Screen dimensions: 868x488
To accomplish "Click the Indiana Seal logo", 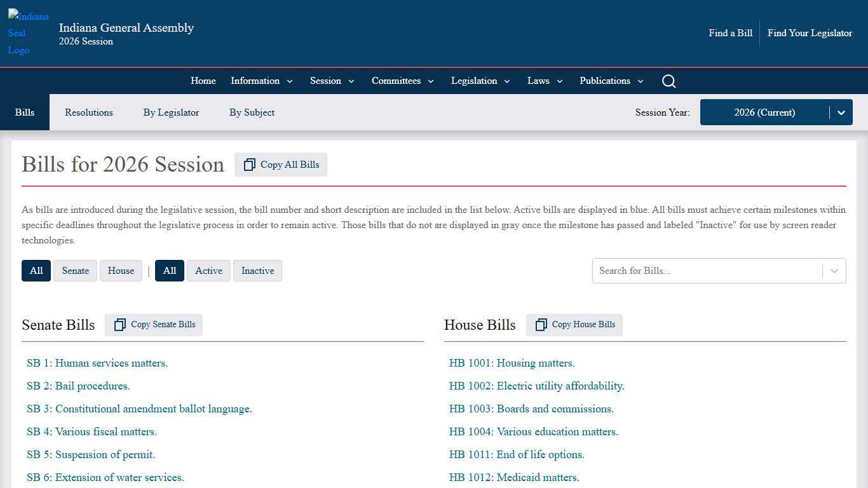I will pos(28,33).
